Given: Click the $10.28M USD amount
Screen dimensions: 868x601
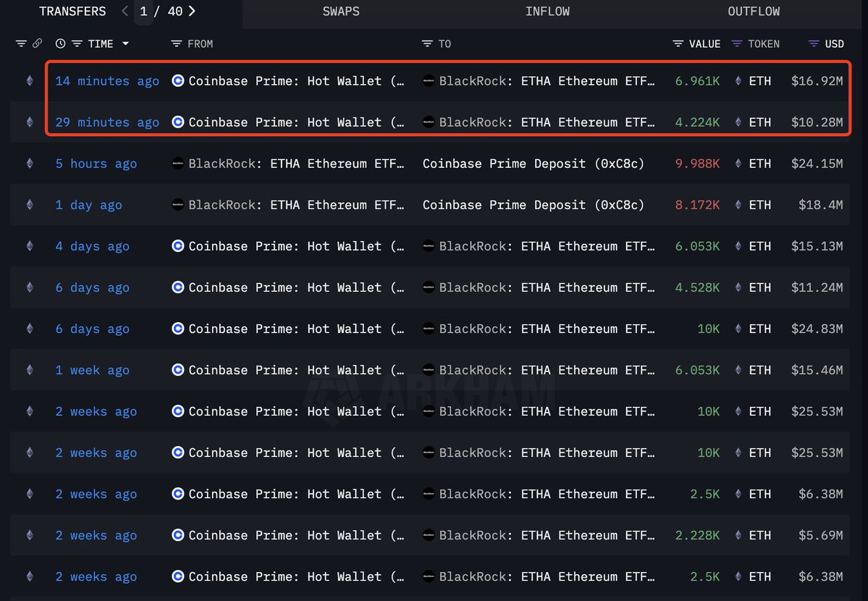Looking at the screenshot, I should 817,122.
